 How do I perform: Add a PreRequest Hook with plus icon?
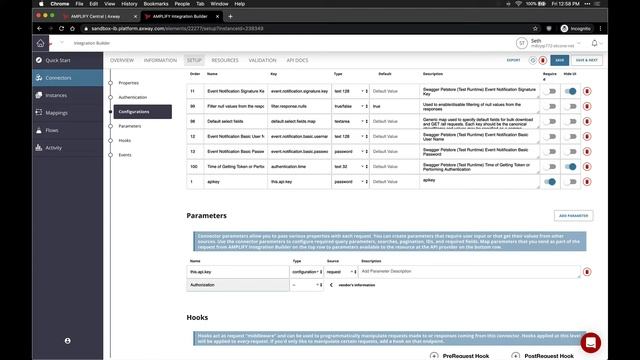click(434, 356)
